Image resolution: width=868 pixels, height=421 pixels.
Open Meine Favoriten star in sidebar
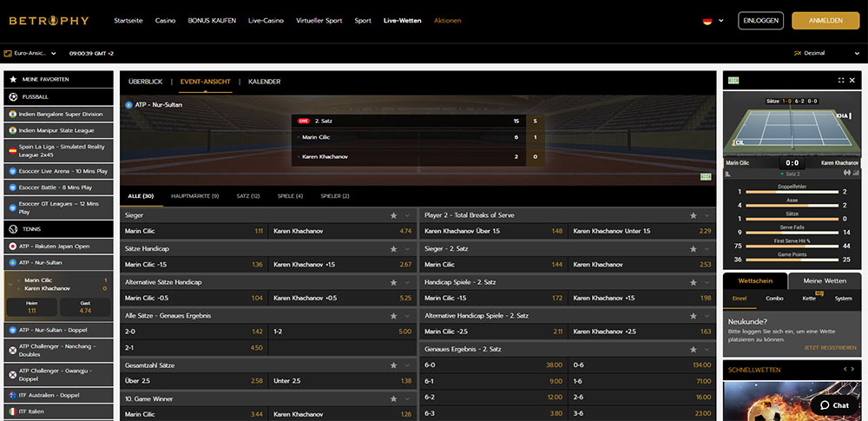coord(13,79)
